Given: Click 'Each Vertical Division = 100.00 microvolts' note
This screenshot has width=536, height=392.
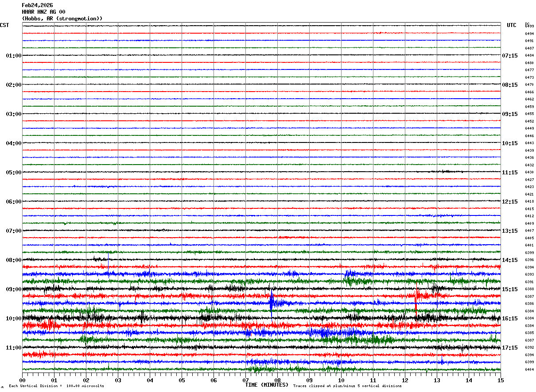Looking at the screenshot, I should [57, 386].
